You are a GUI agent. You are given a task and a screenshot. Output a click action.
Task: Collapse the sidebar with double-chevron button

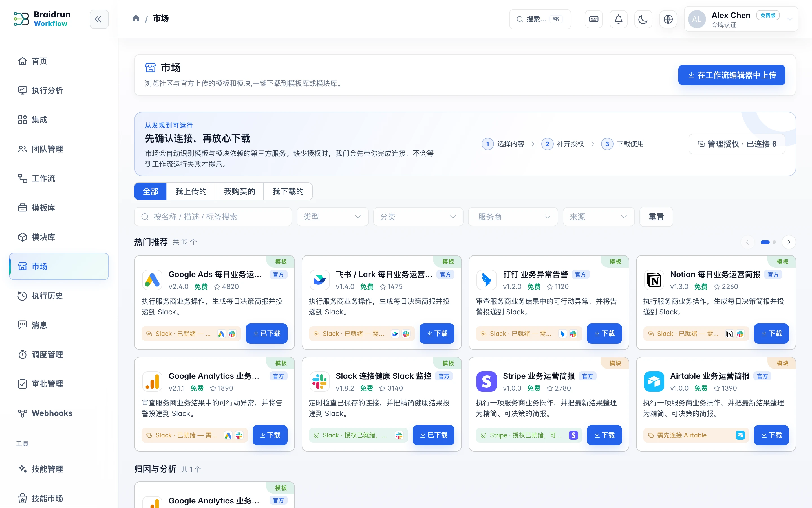coord(99,19)
